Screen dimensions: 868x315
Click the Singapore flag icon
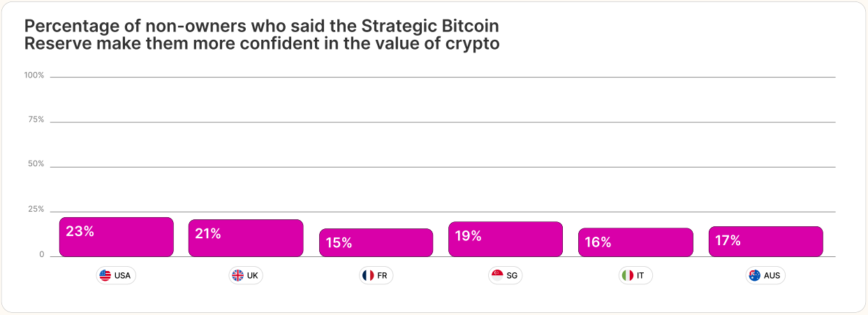coord(497,275)
